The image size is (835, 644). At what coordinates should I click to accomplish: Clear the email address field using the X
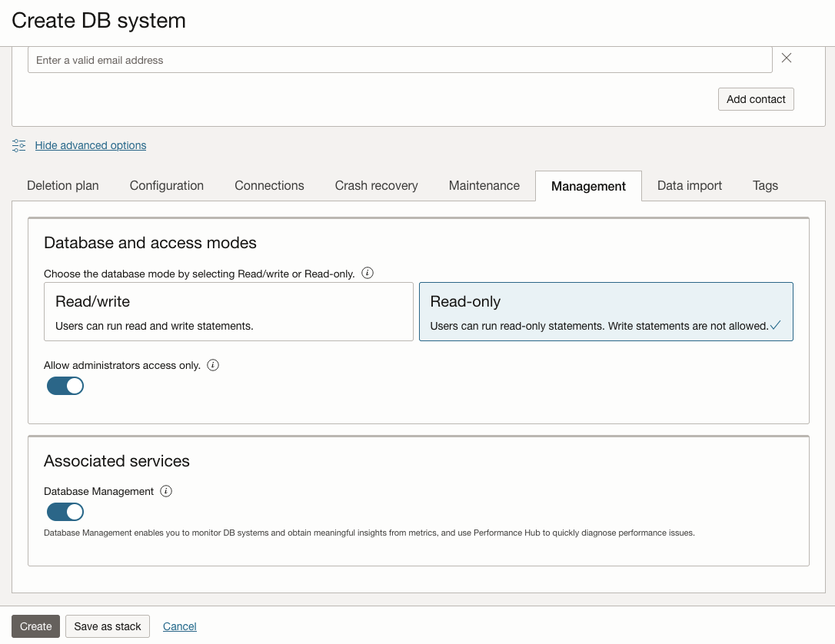(786, 58)
